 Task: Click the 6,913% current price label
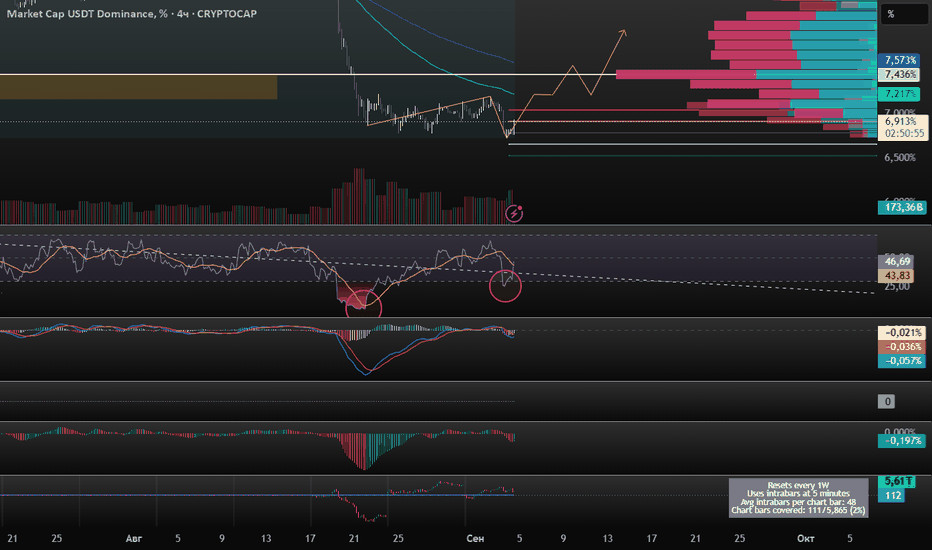[x=903, y=121]
